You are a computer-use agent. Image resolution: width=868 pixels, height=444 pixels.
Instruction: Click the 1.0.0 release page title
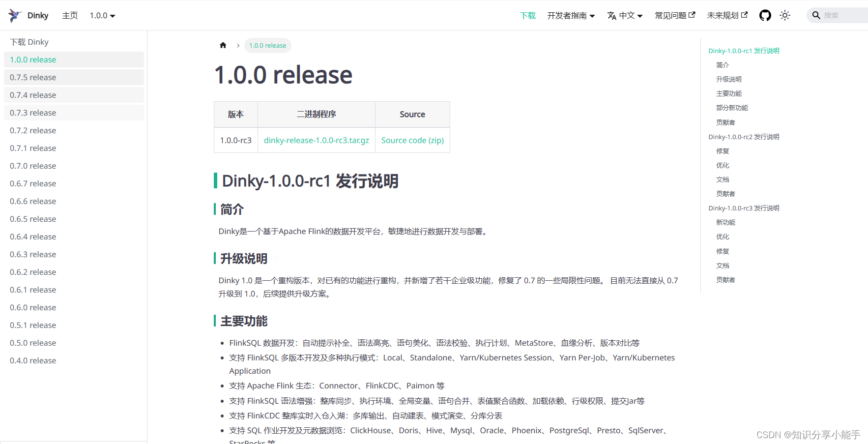283,75
